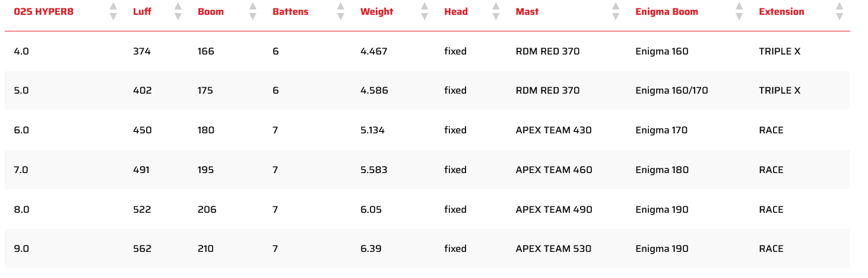Screen dimensions: 868x278
Task: Click APEX TEAM 430 mast cell
Action: point(553,130)
